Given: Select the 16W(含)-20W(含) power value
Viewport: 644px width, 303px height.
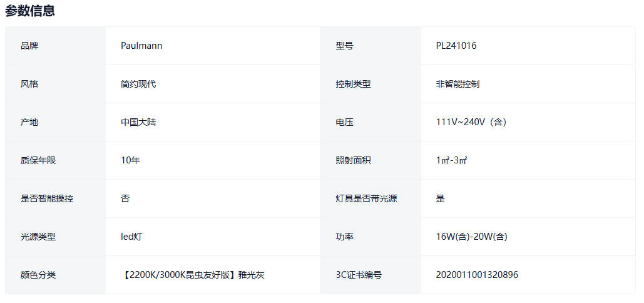Looking at the screenshot, I should [x=471, y=237].
